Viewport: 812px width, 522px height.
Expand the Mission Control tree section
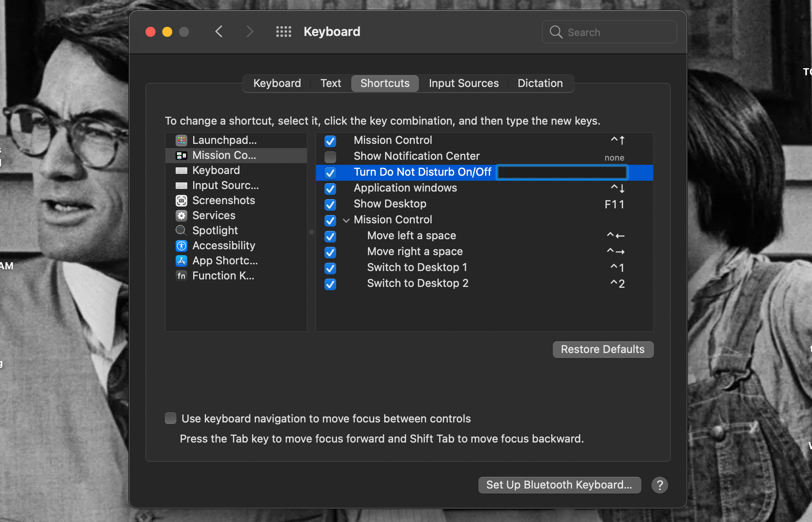tap(345, 220)
